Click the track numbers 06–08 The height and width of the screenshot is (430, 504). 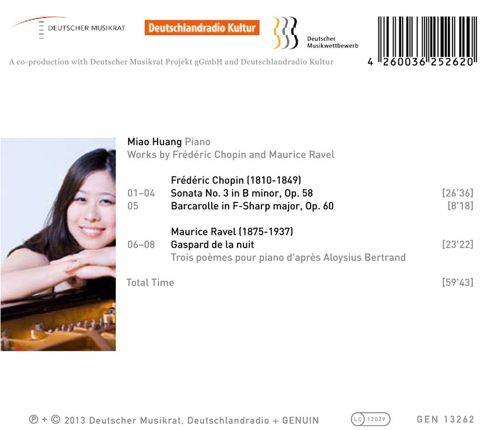141,245
